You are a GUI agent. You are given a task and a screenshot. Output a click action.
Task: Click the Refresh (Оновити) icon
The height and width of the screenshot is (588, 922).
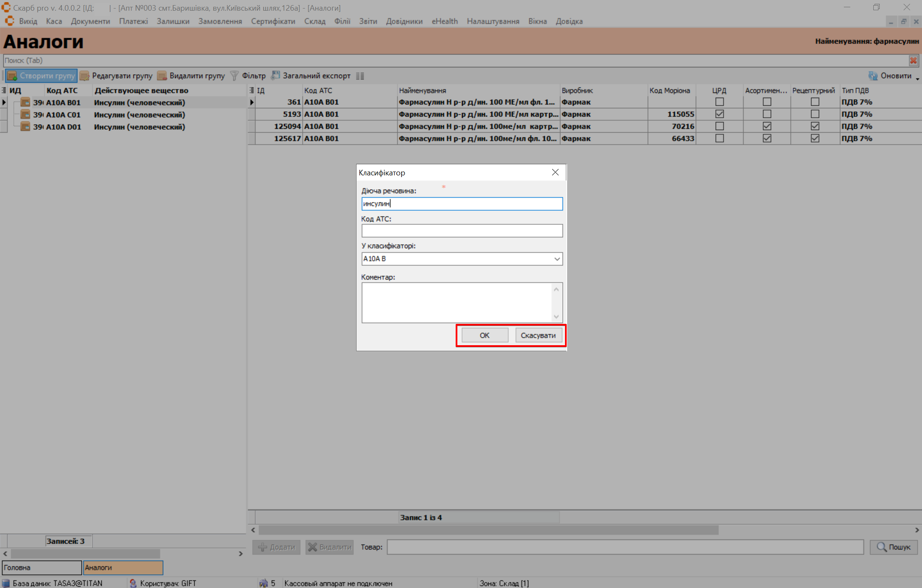[x=873, y=76]
